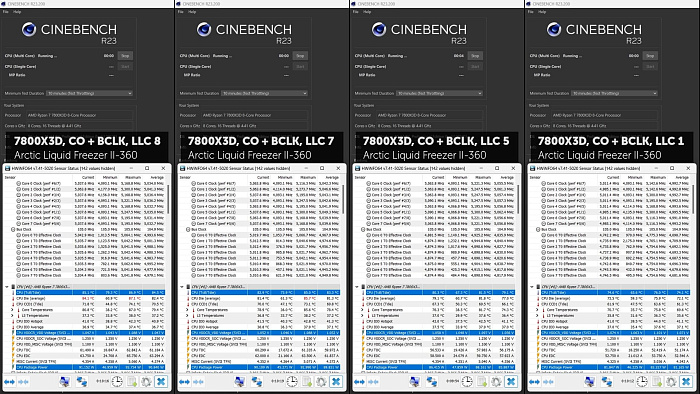Expand L3 Temperatures row in LLC 8 HWiNFO
The height and width of the screenshot is (394, 700).
tap(12, 315)
